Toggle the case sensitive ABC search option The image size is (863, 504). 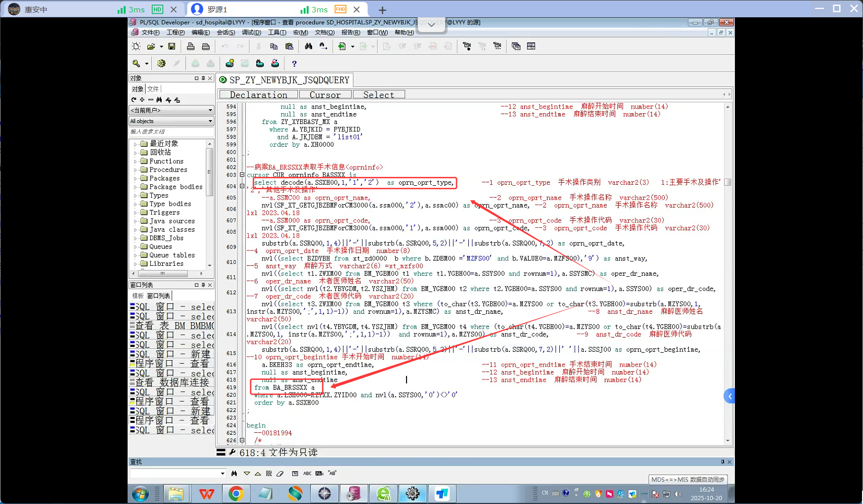pyautogui.click(x=307, y=473)
